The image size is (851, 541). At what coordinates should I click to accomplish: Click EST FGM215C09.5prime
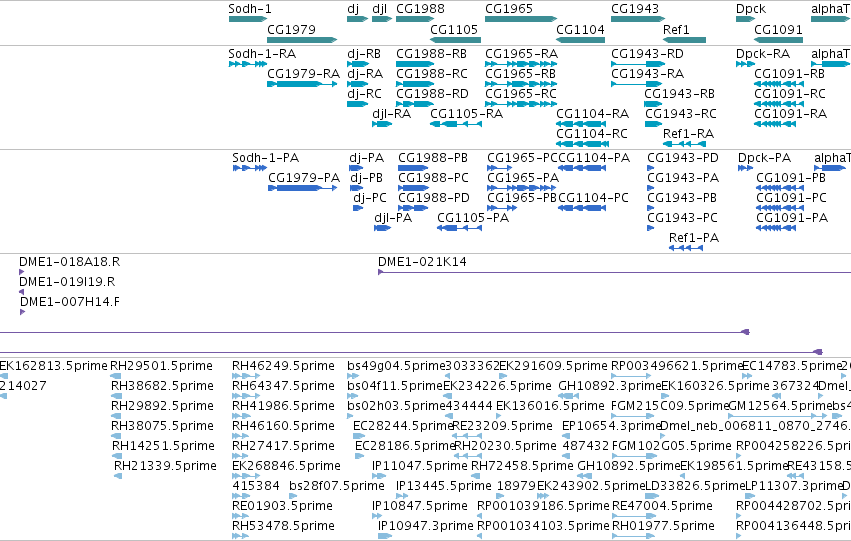668,406
